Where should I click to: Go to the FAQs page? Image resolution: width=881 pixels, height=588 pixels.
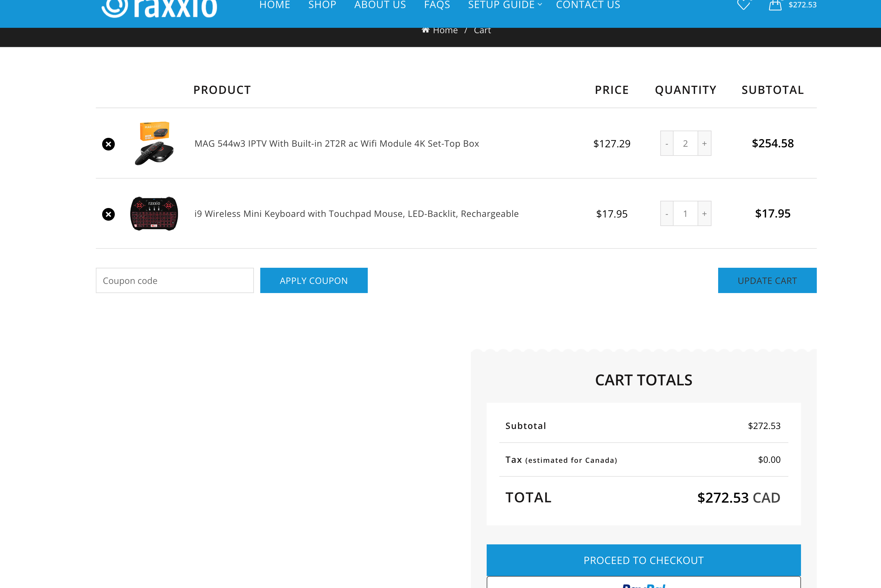(437, 5)
